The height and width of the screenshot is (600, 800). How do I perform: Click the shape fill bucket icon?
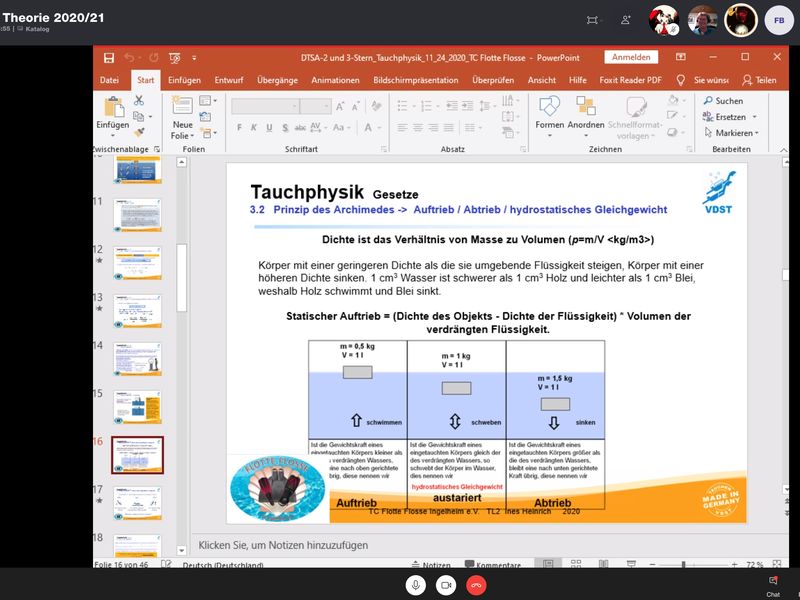tap(673, 100)
